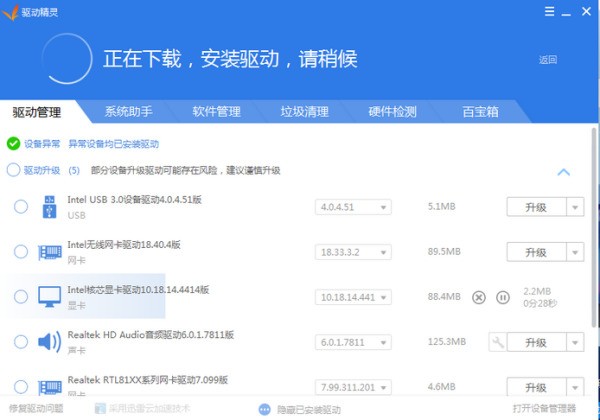Click the wrench repair icon for Realtek HD Audio
600x420 pixels.
click(498, 342)
